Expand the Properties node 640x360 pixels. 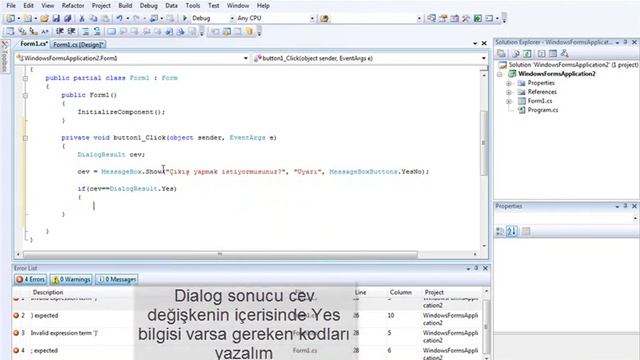(509, 83)
